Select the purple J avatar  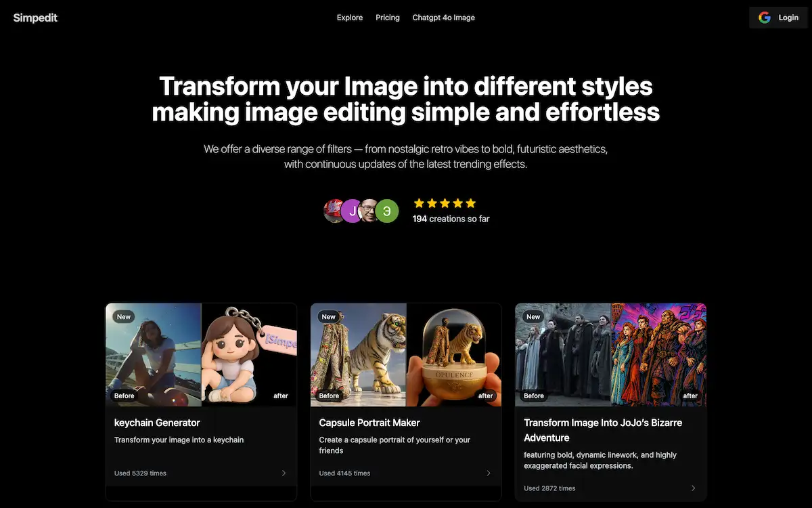coord(352,211)
